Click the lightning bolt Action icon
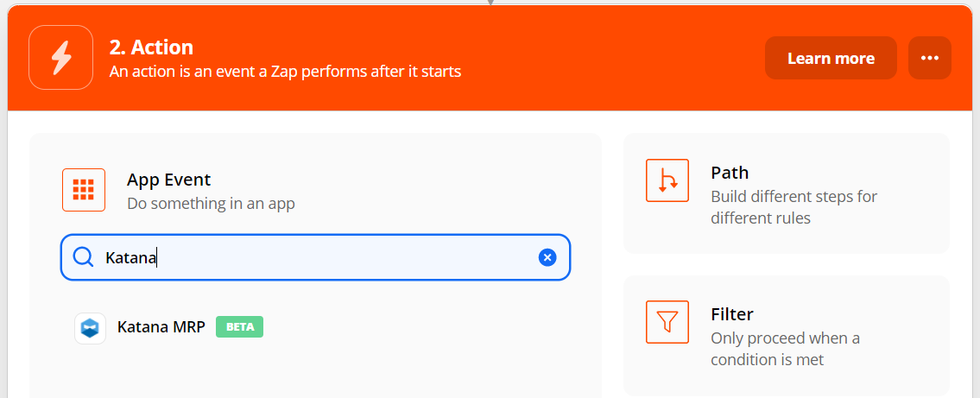980x398 pixels. coord(60,58)
